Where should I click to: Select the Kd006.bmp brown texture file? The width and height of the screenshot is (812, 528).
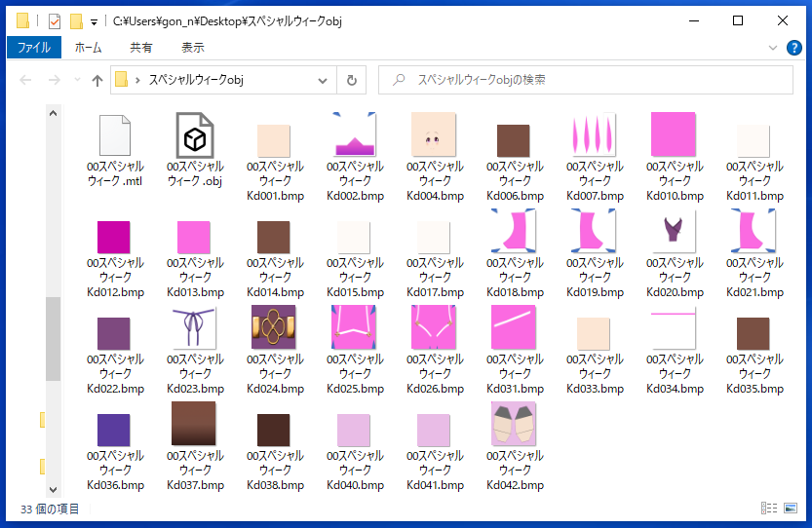pyautogui.click(x=513, y=140)
